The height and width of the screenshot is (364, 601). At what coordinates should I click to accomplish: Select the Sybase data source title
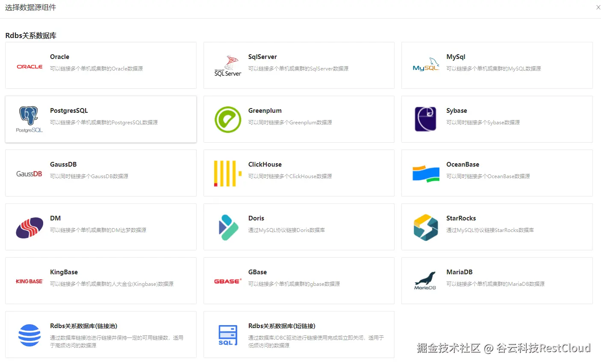coord(457,111)
